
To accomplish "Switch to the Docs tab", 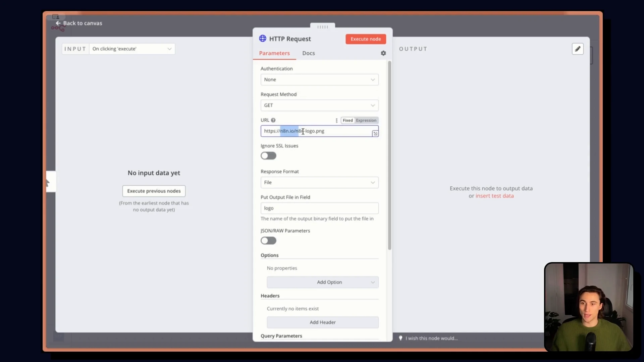I will coord(309,53).
